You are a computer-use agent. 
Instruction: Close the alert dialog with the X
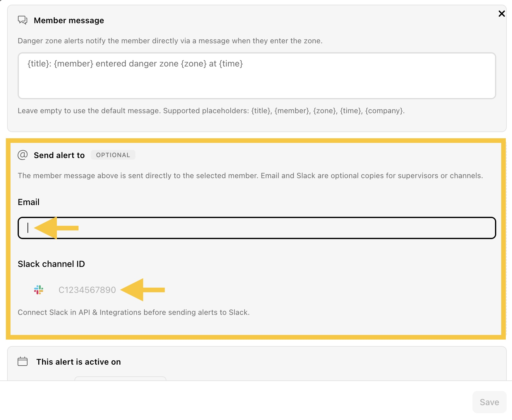point(501,14)
